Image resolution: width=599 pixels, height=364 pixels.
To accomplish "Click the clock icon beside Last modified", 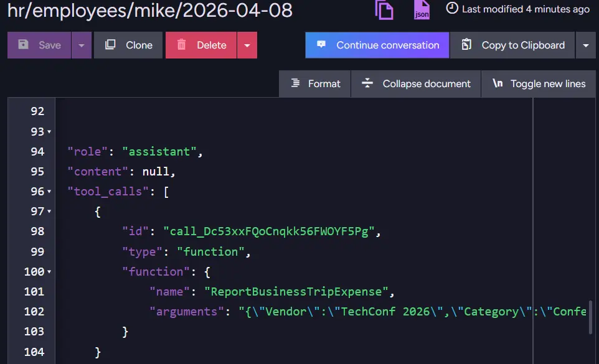I will (452, 9).
